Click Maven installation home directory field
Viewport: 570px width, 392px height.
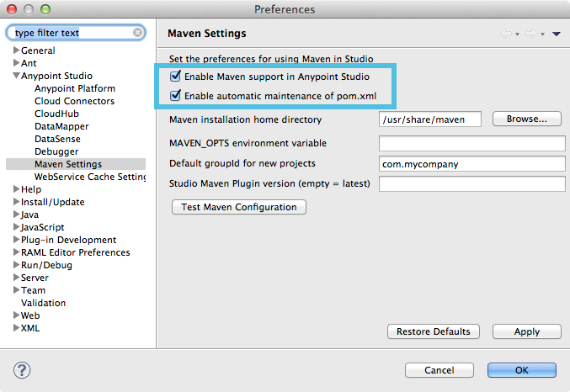click(x=430, y=119)
